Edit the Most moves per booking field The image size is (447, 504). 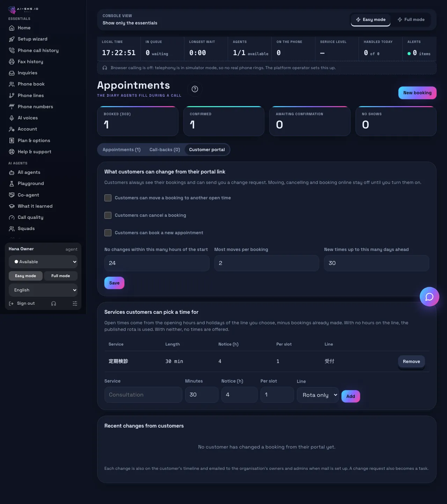[267, 263]
